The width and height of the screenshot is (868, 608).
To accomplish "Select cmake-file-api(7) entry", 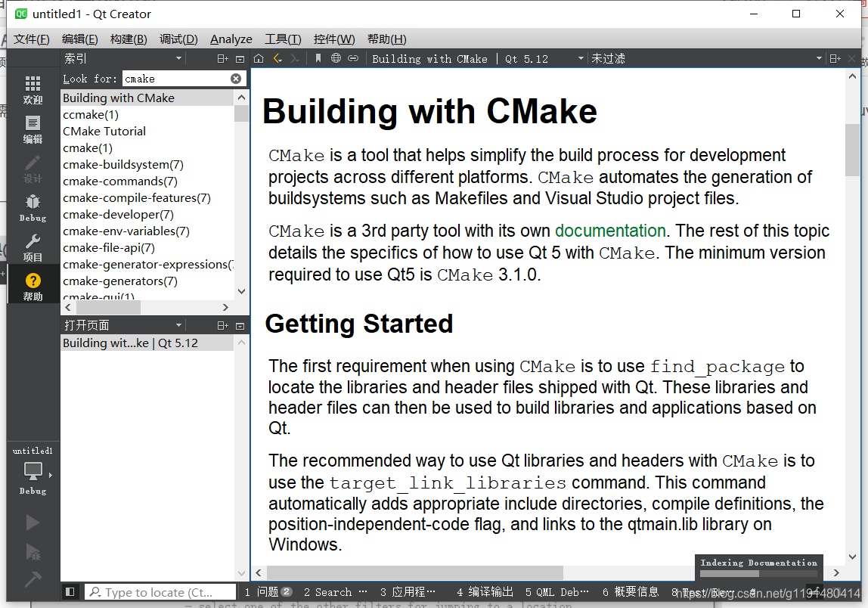I will click(x=147, y=247).
